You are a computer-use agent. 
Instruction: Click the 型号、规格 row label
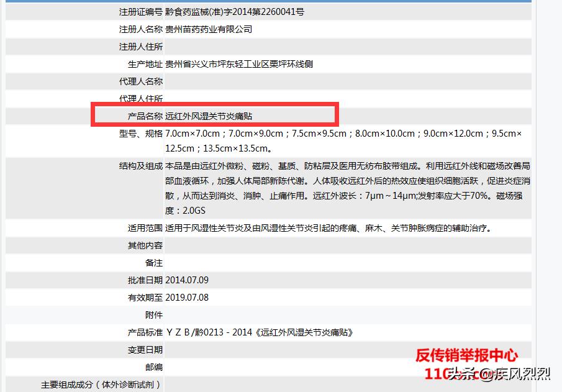coord(140,134)
